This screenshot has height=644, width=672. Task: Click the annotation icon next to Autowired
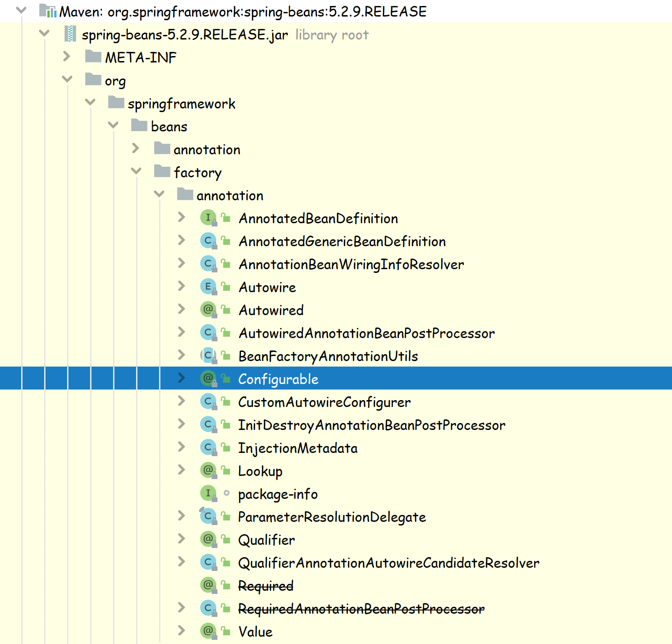[x=208, y=309]
